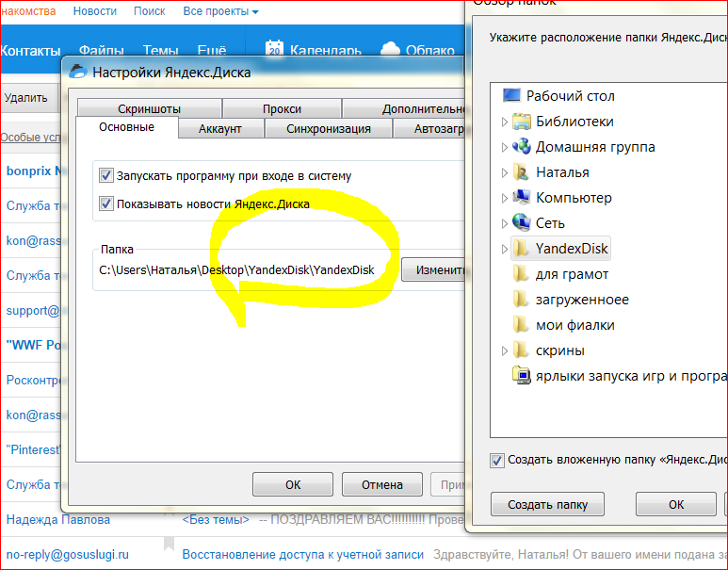Click the YandexDisk folder path text
This screenshot has height=570, width=728.
[x=236, y=269]
